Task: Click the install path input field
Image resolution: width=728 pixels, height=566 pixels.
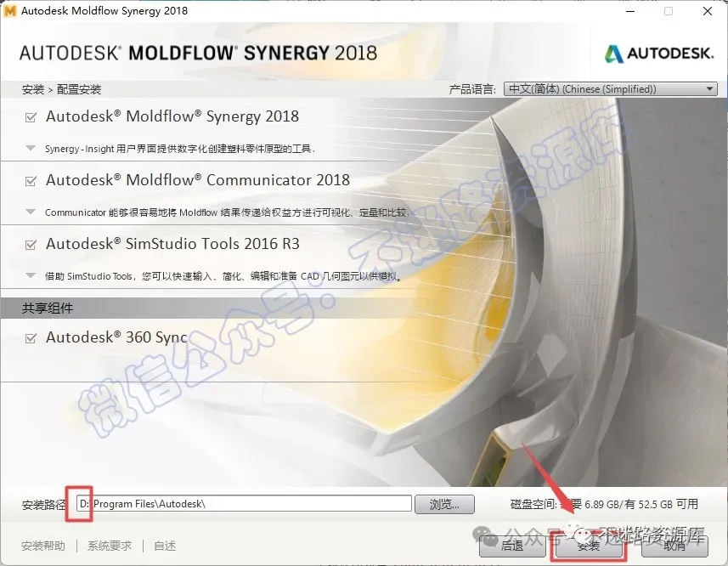Action: click(244, 504)
